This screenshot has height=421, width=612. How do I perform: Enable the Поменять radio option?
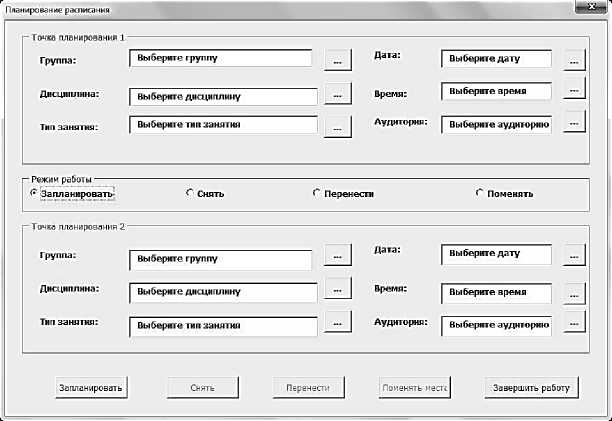(479, 193)
